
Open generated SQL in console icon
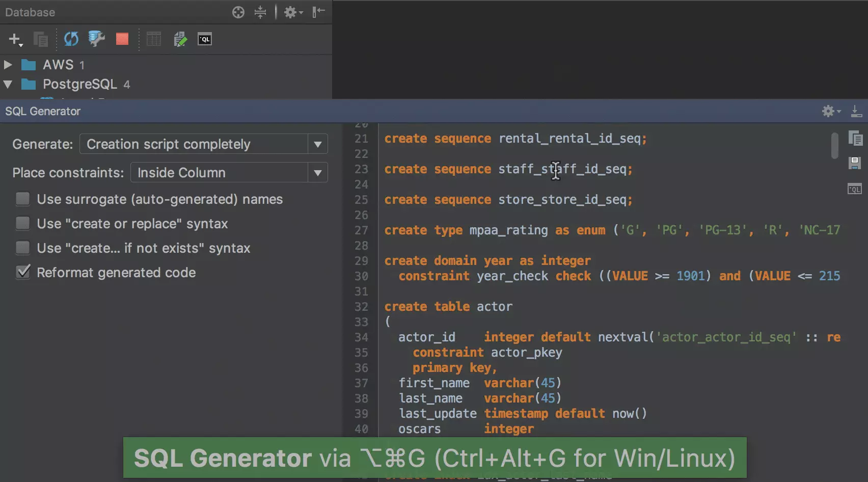(855, 189)
